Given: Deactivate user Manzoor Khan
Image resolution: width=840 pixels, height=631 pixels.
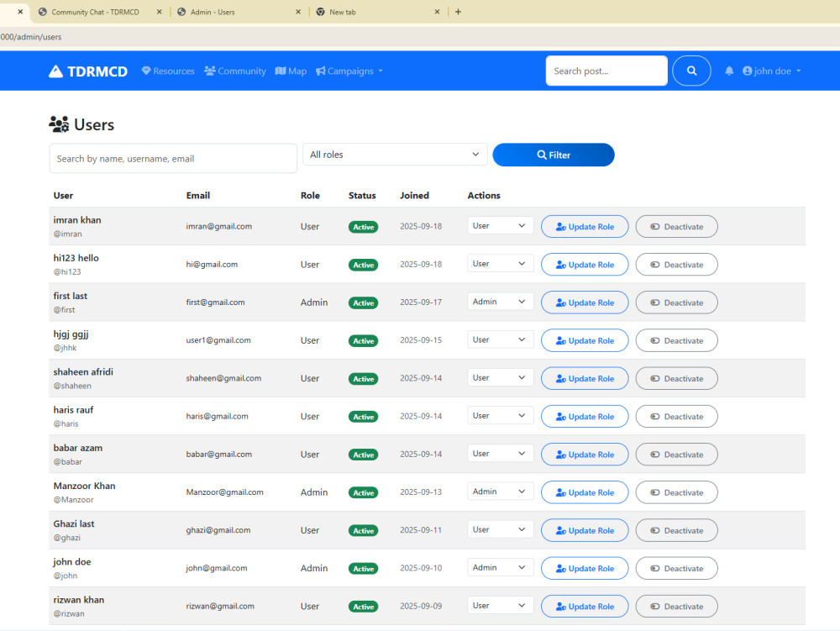Looking at the screenshot, I should coord(676,492).
